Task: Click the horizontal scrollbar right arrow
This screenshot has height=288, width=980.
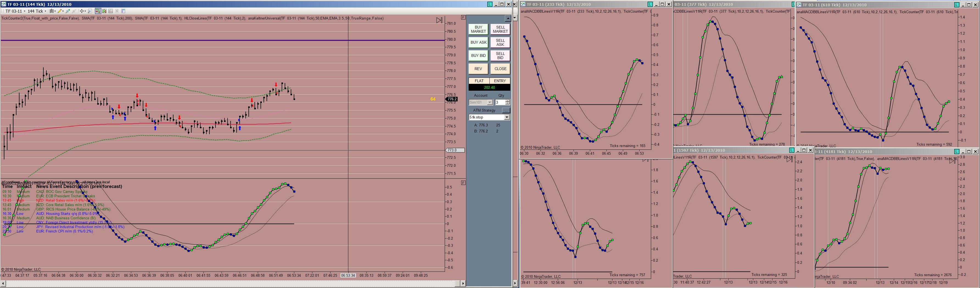Action: click(x=463, y=283)
